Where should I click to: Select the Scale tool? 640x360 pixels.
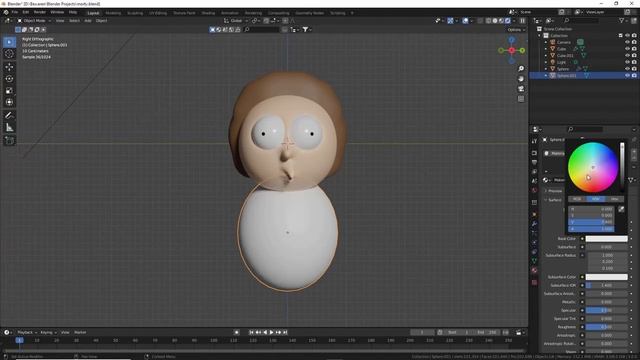point(9,91)
